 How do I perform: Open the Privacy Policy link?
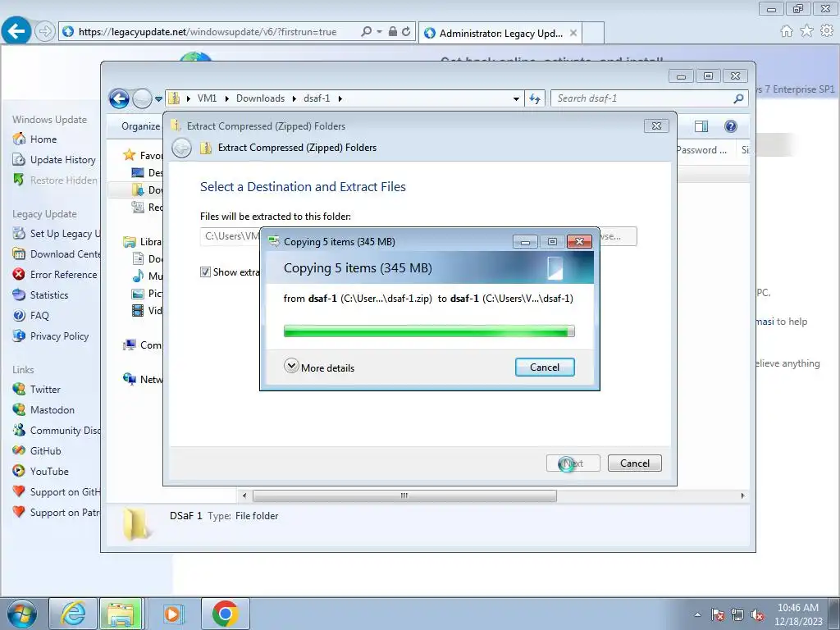pyautogui.click(x=59, y=336)
